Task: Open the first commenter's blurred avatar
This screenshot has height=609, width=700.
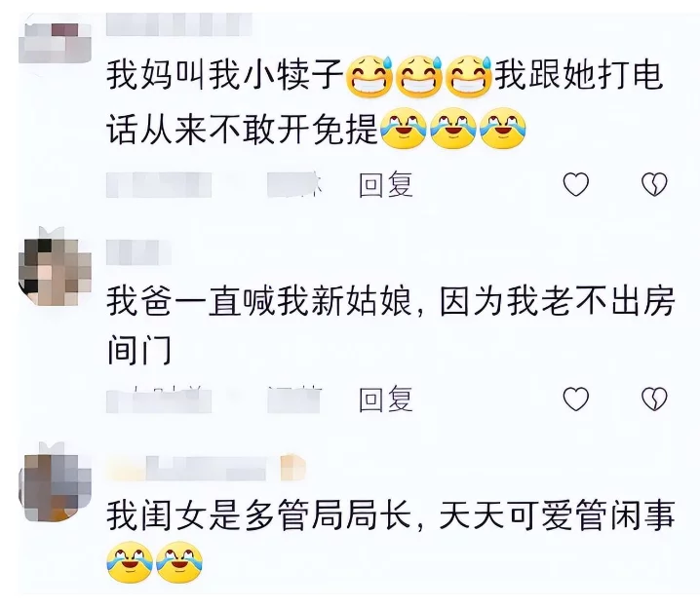Action: point(55,43)
